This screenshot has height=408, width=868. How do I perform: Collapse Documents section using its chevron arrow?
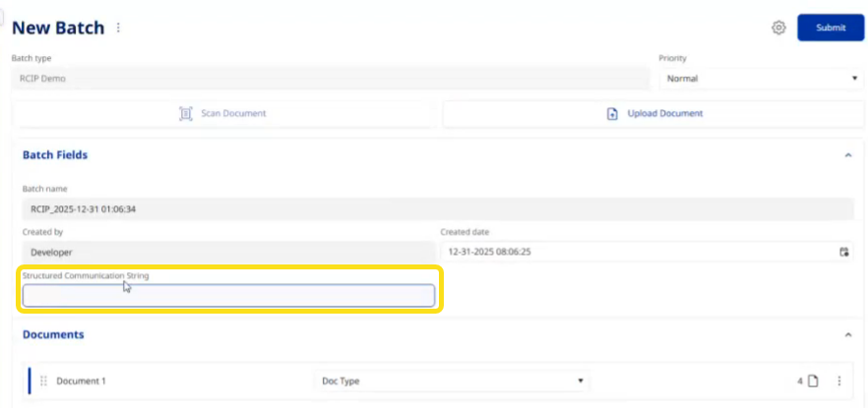pyautogui.click(x=847, y=335)
